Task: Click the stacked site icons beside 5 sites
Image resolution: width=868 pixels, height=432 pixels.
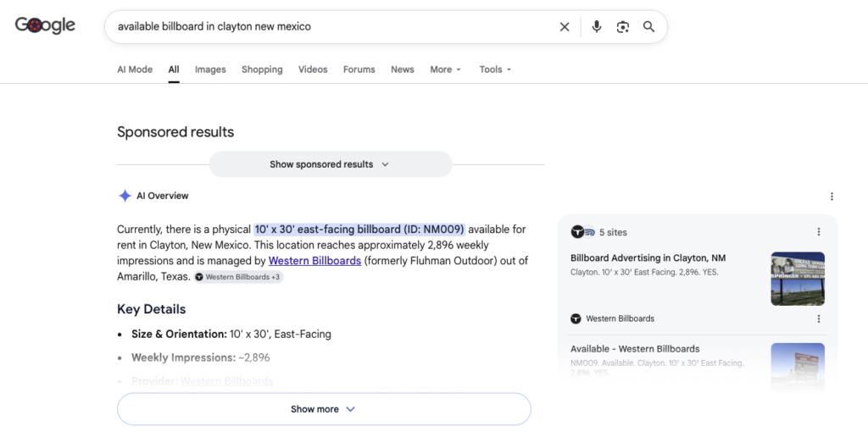Action: tap(583, 232)
